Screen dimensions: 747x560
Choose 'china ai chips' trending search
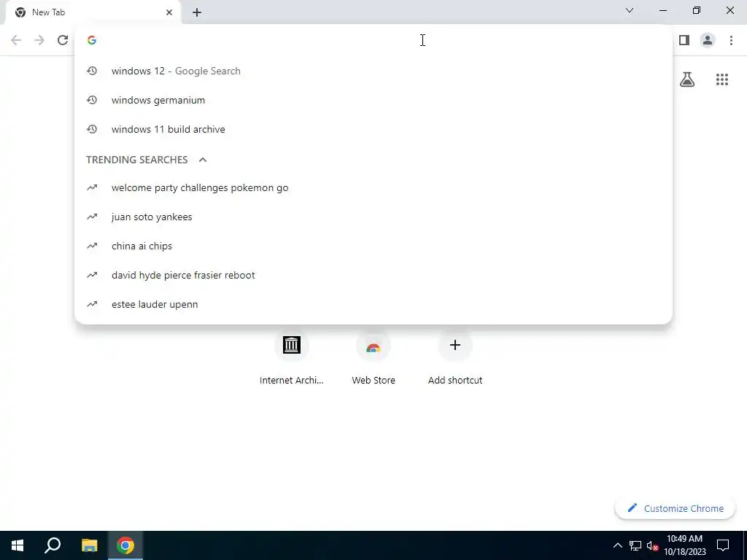pos(373,246)
